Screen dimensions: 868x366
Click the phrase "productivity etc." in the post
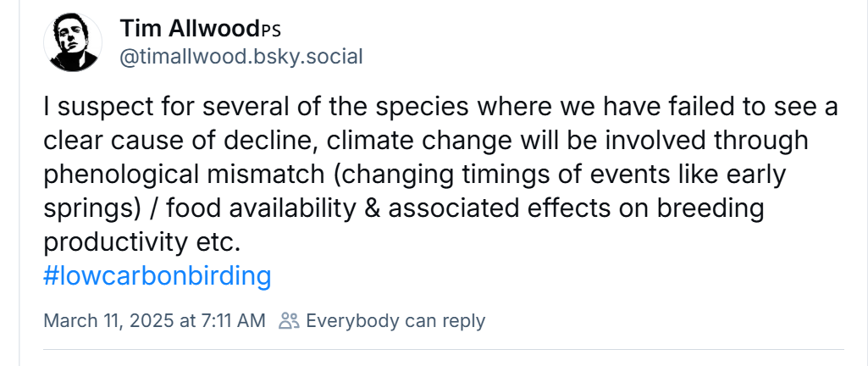tap(141, 241)
